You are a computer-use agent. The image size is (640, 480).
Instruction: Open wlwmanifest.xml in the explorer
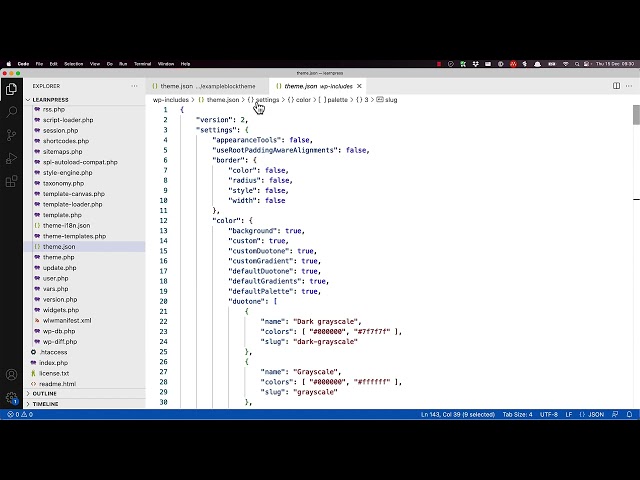pos(67,320)
